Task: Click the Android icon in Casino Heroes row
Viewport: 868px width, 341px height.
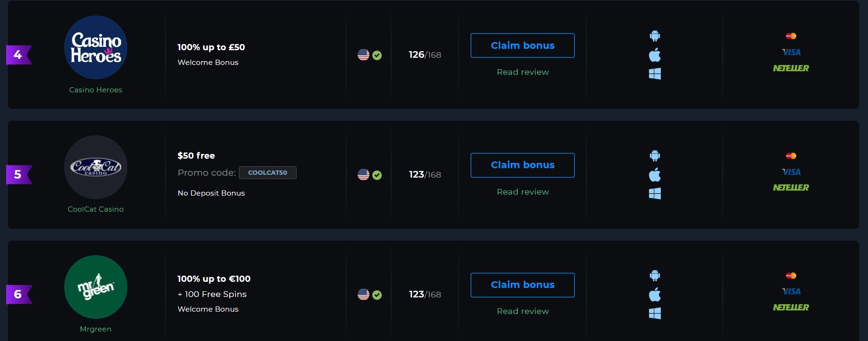Action: pos(655,36)
